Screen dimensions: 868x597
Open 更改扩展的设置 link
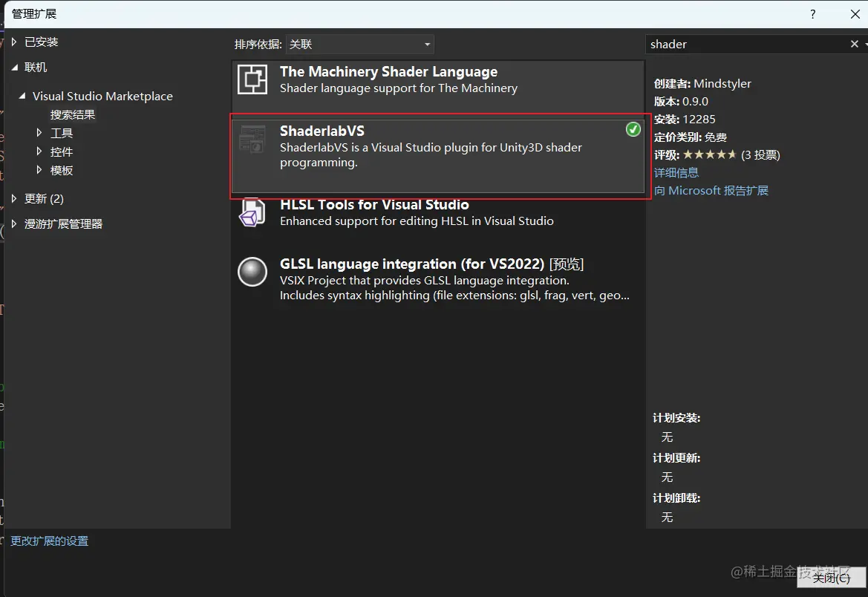[49, 541]
